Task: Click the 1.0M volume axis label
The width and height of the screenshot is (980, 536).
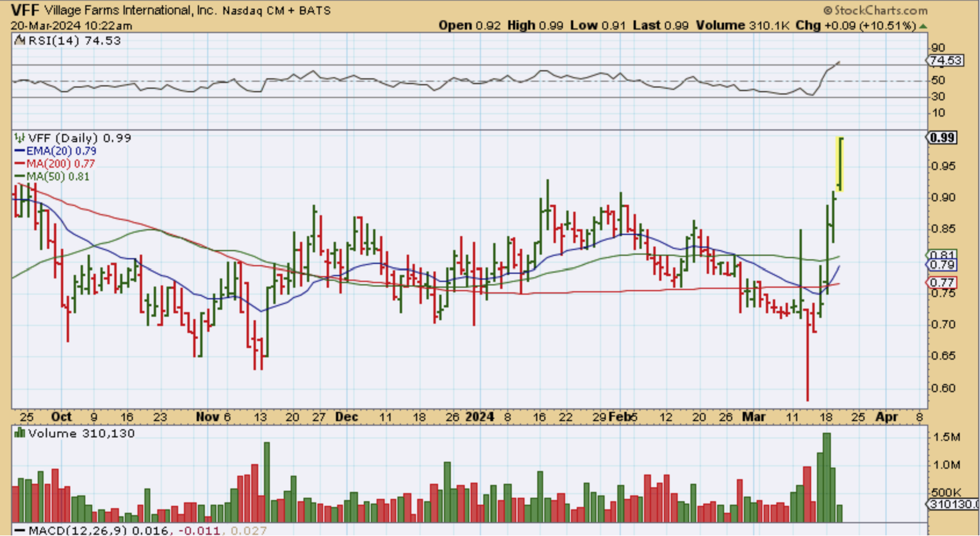Action: pos(946,465)
